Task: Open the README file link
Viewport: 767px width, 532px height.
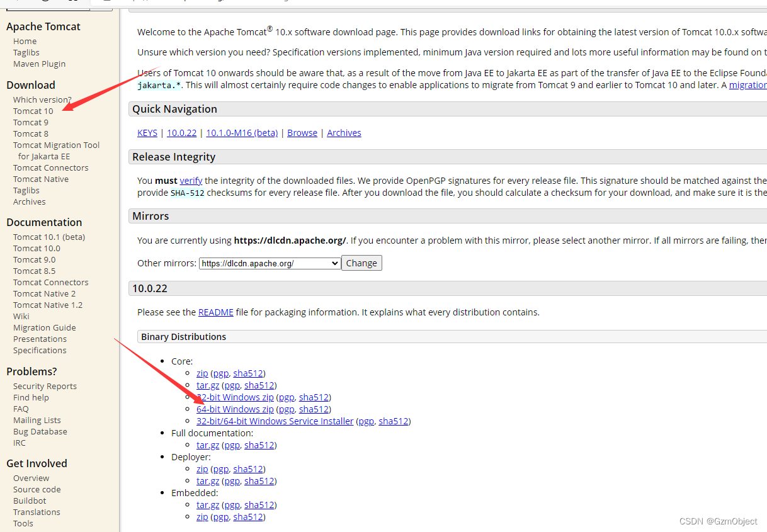Action: [x=216, y=312]
